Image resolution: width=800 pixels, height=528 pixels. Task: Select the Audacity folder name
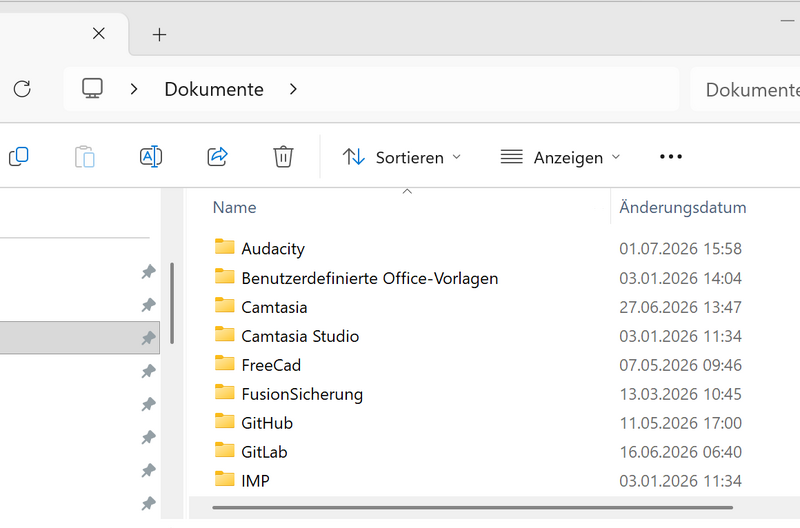tap(273, 249)
